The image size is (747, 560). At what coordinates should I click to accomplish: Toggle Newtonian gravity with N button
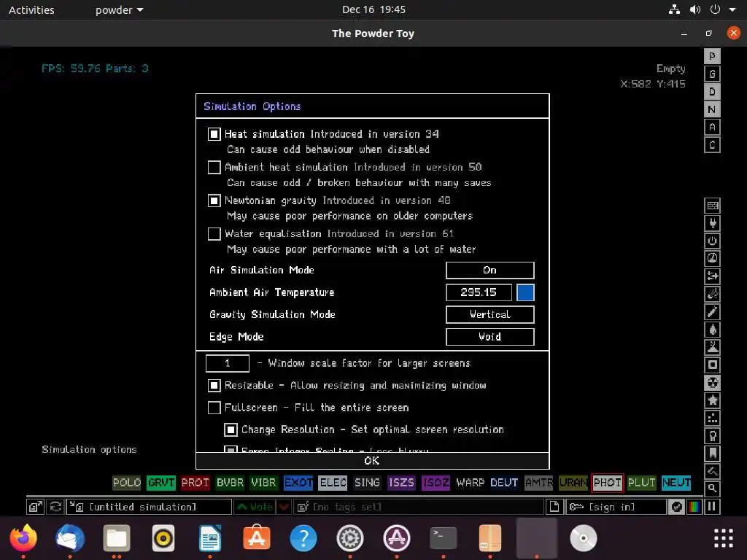[712, 109]
